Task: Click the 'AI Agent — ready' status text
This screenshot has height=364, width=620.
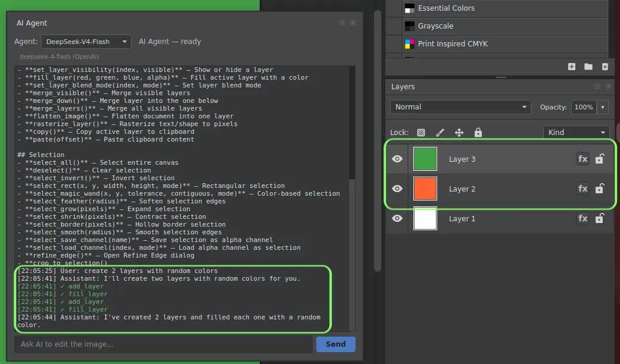Action: pyautogui.click(x=170, y=42)
